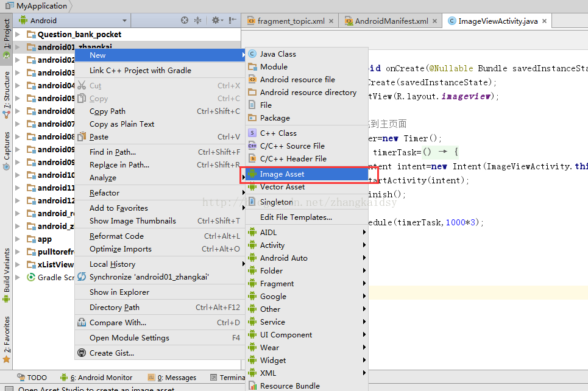This screenshot has height=391, width=588.
Task: Click the Android resource file icon
Action: click(x=252, y=79)
